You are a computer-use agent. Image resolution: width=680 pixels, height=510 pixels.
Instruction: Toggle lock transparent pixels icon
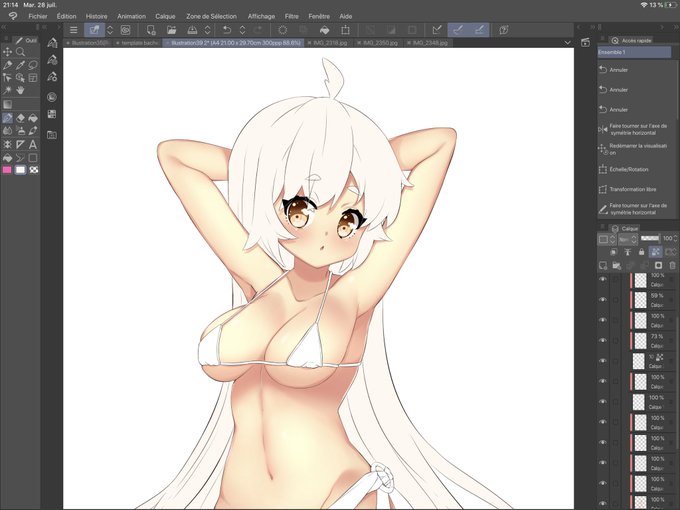coord(655,252)
